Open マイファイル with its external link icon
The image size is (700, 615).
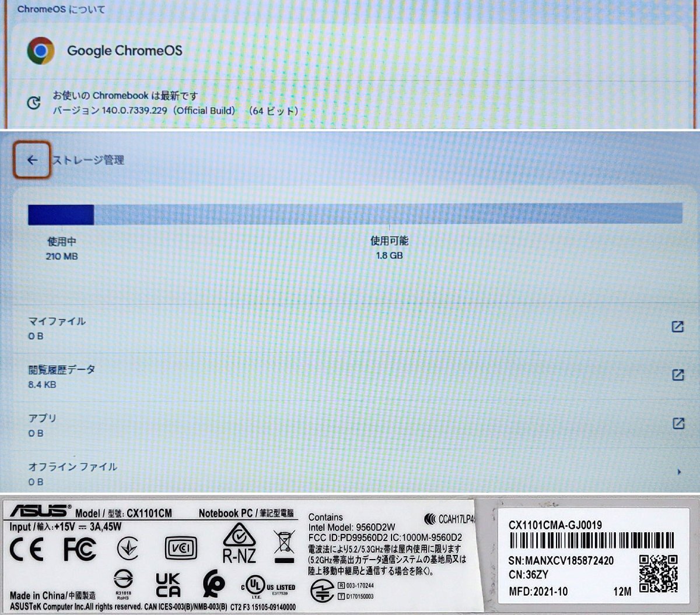click(x=677, y=327)
